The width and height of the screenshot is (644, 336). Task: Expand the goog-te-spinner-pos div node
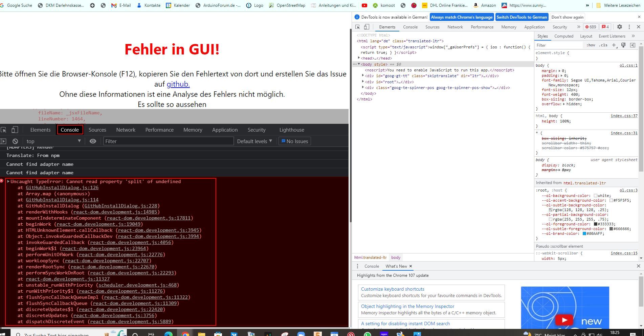[x=363, y=88]
